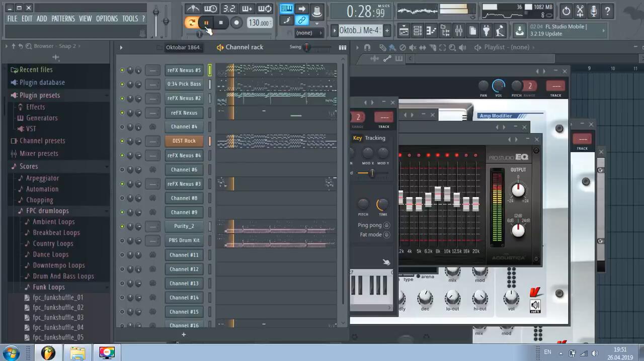Image resolution: width=644 pixels, height=361 pixels.
Task: Open the OPTIONS menu
Action: tap(107, 19)
